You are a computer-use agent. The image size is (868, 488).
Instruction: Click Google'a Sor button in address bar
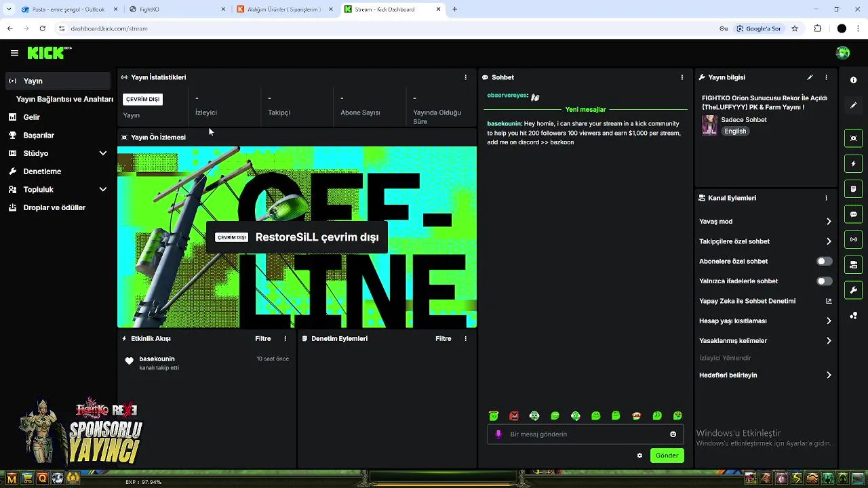point(759,28)
